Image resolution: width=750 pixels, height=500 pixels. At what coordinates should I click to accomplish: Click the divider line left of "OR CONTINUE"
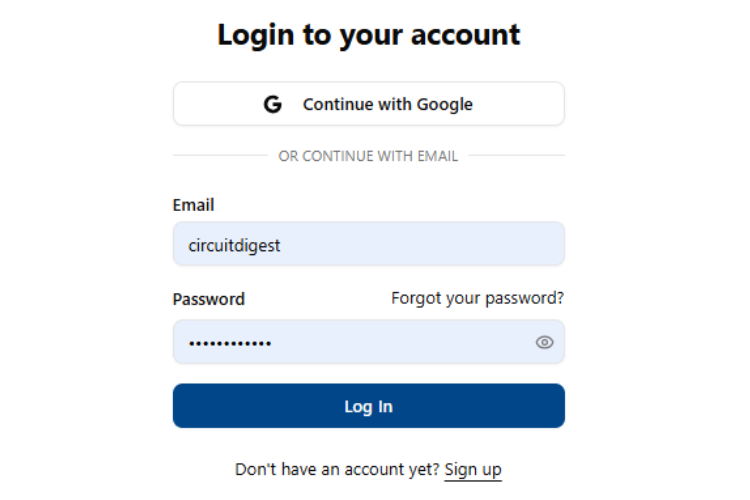220,156
